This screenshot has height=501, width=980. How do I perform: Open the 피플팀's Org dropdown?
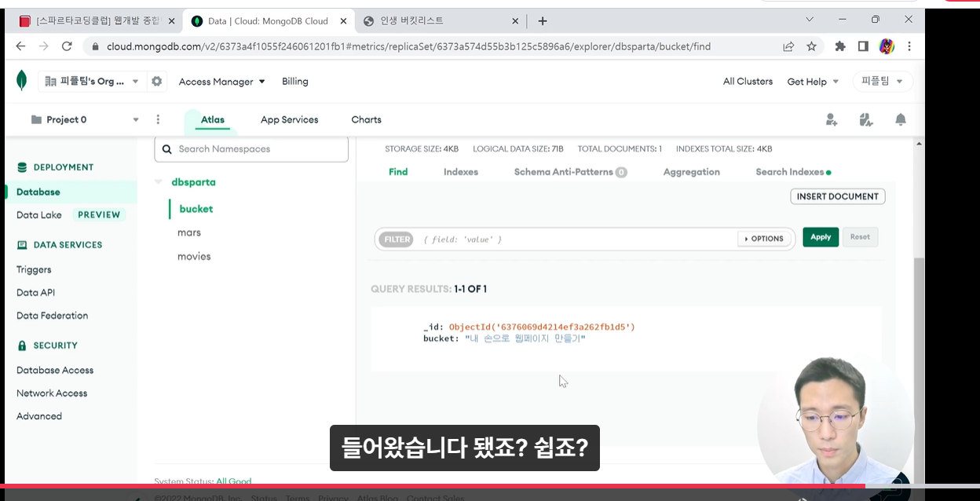93,81
